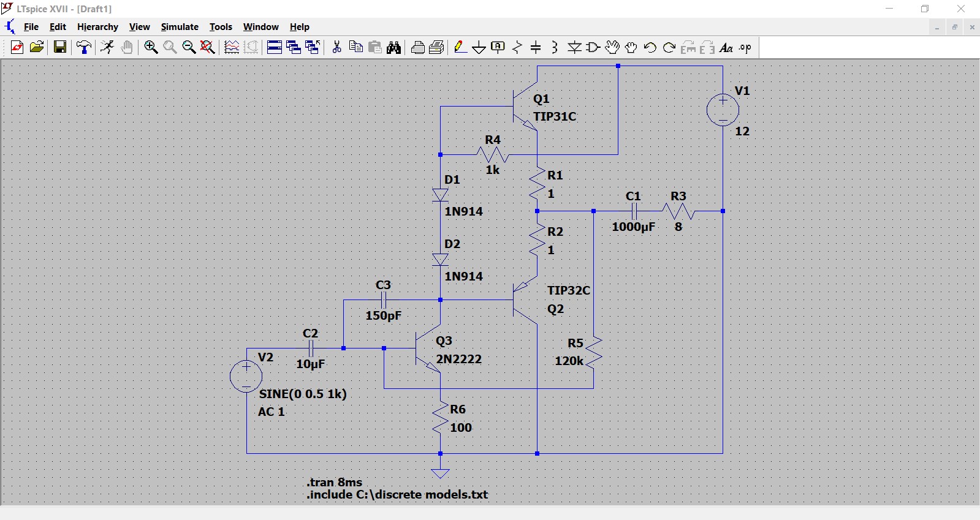Click the 1000µF value of C1
Screen dimensions: 980x520
[634, 227]
